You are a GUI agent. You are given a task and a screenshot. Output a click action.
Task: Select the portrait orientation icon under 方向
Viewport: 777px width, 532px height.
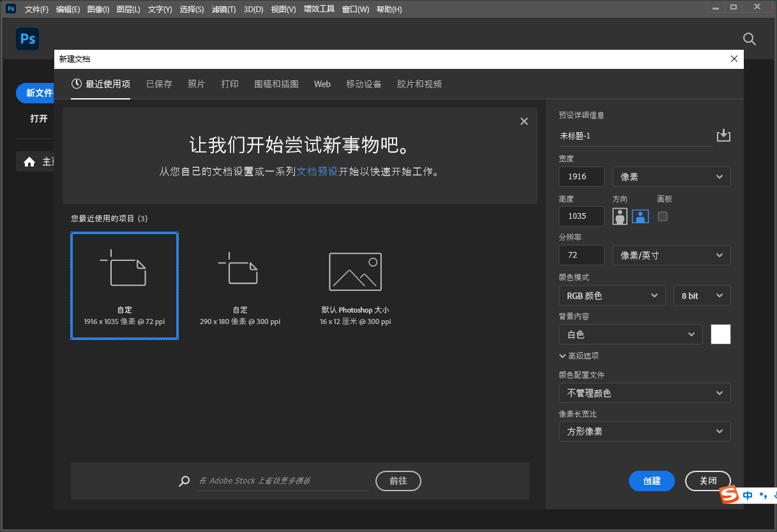click(x=619, y=216)
